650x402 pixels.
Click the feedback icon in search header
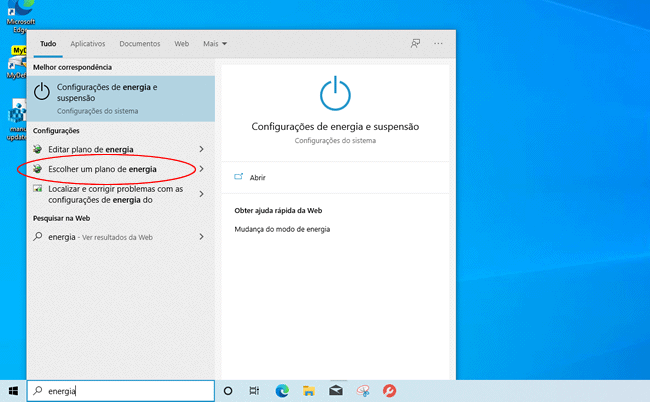tap(415, 44)
